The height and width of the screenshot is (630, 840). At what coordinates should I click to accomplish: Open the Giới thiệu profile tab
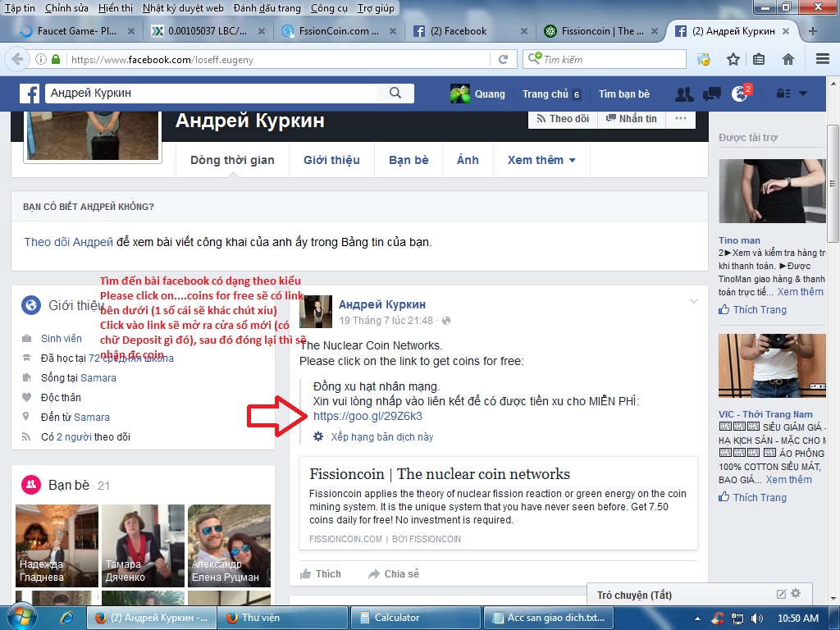click(331, 160)
